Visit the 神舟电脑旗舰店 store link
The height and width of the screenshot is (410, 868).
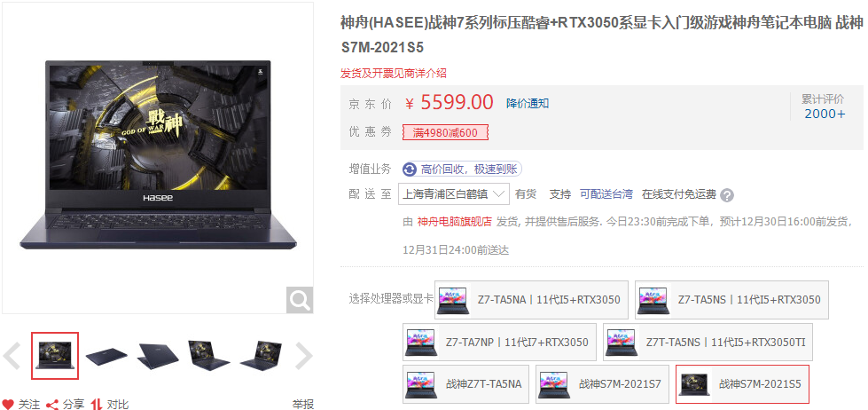[455, 222]
